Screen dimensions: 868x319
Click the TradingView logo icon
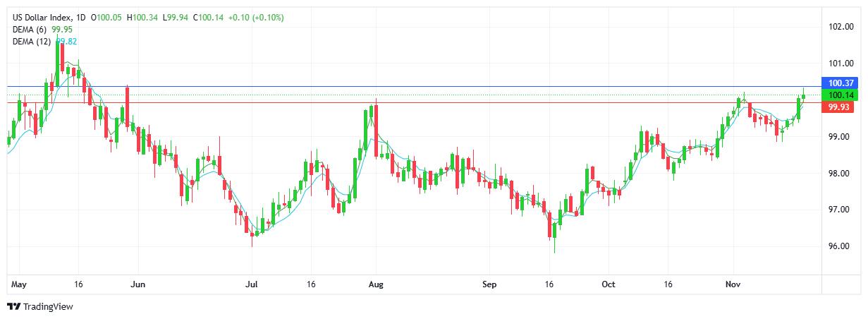13,306
